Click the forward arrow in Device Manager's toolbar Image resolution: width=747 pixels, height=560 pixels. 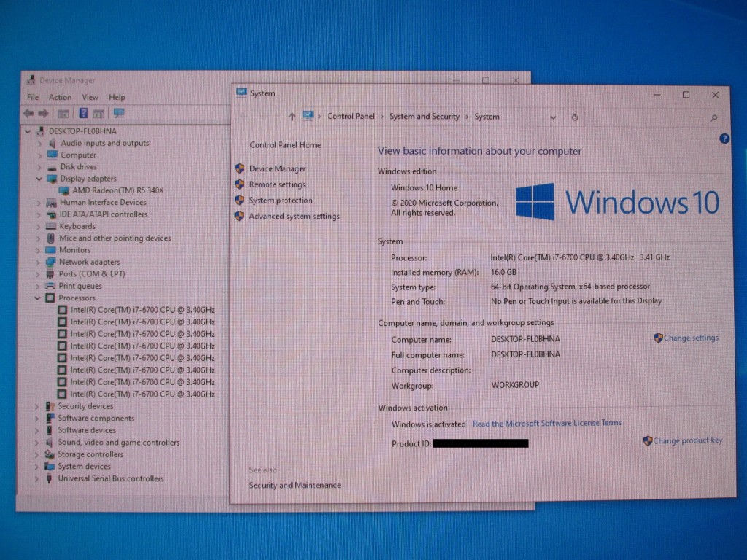pyautogui.click(x=43, y=113)
